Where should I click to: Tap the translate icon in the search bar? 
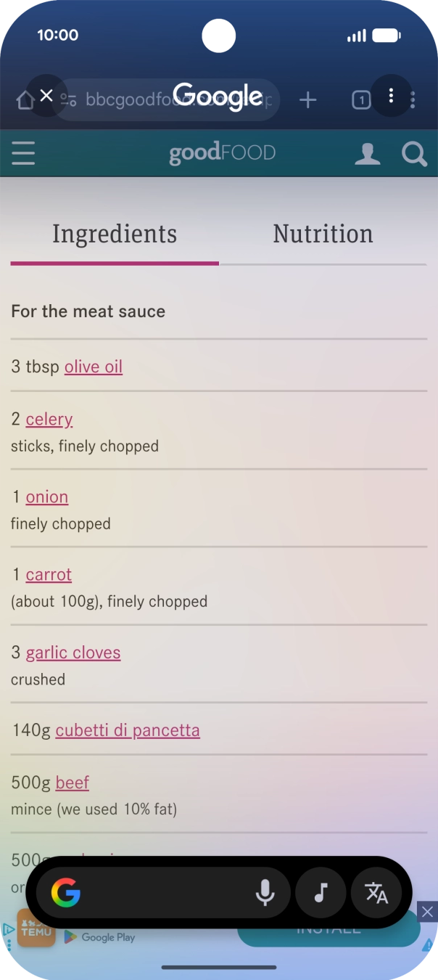[376, 893]
